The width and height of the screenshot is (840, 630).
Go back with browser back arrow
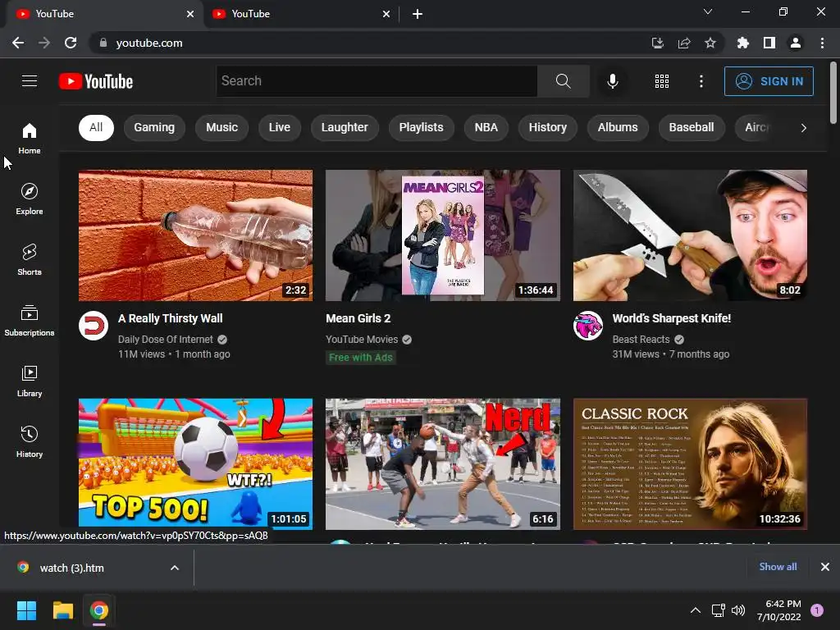pos(18,43)
